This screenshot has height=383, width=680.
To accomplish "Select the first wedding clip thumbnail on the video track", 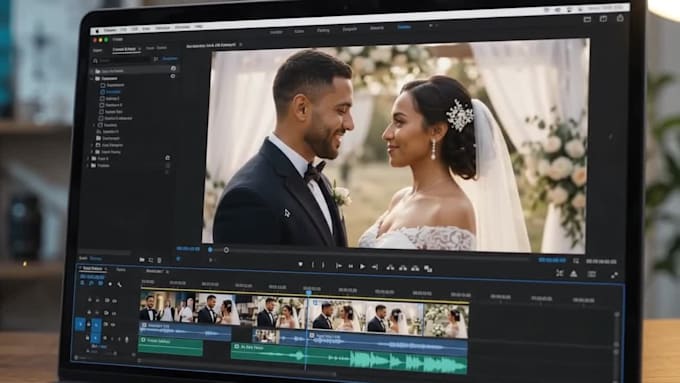I will tap(168, 307).
